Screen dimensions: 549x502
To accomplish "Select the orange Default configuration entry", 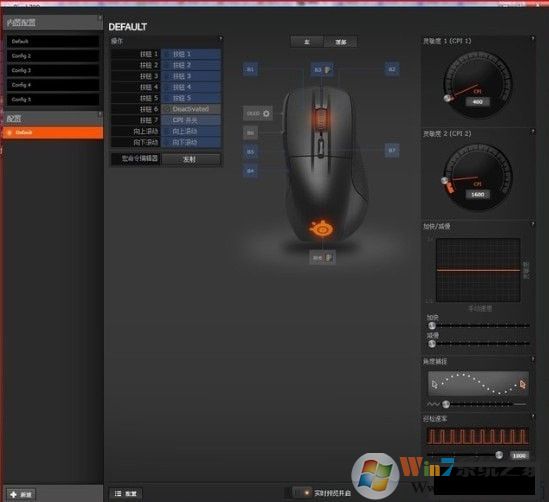I will (x=53, y=133).
